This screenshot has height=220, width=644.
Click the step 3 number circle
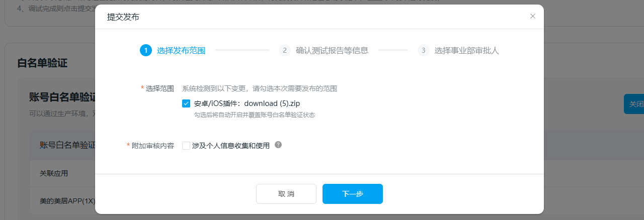[x=423, y=50]
